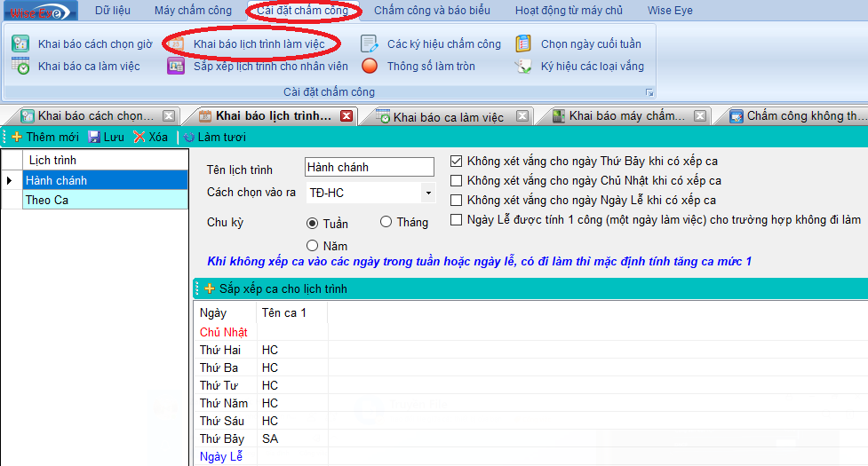This screenshot has height=466, width=868.
Task: Click Chọn ngày cuối tuần icon
Action: point(523,43)
